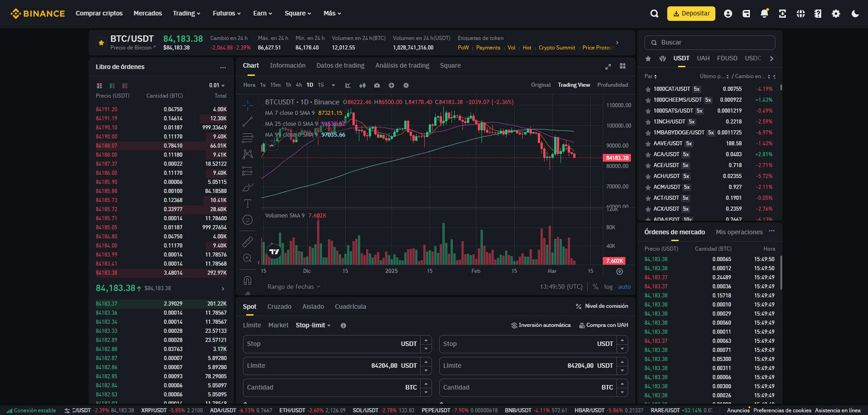Select the brush drawing tool
868x415 pixels.
pos(248,187)
